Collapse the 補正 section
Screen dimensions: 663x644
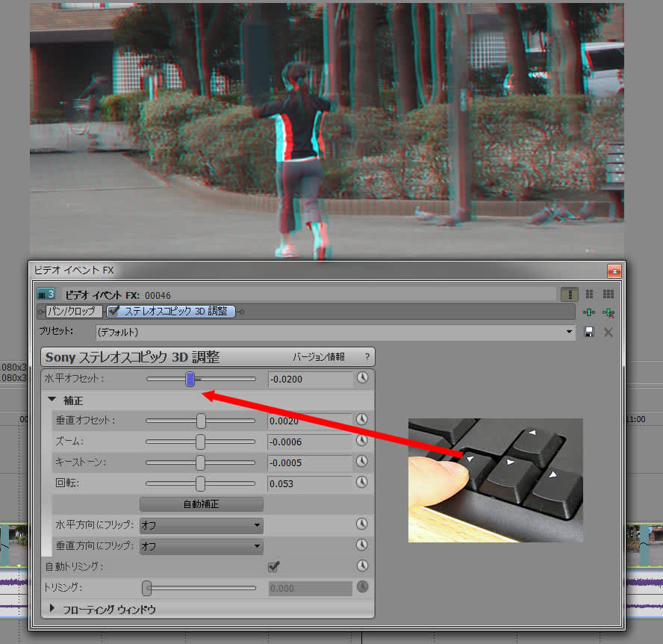[x=52, y=400]
